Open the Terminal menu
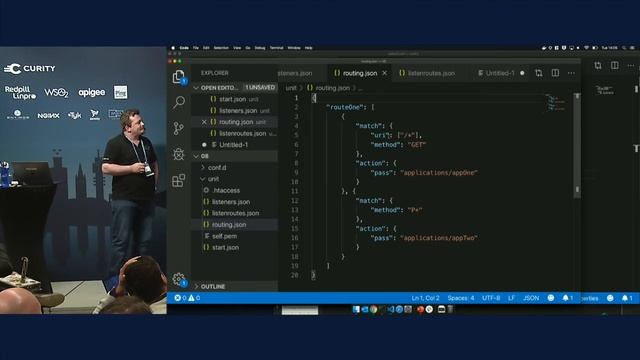Screen dimensions: 640x360 (x=276, y=48)
